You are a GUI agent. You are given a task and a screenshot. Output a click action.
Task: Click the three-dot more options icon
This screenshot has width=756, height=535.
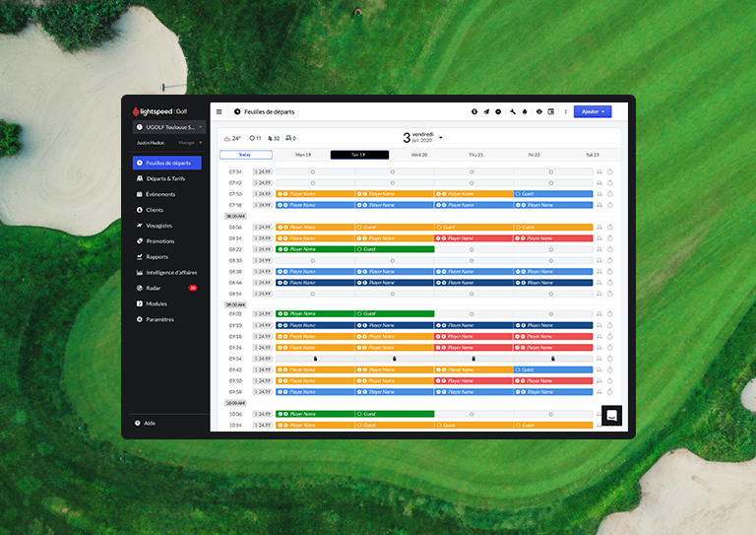pyautogui.click(x=565, y=111)
